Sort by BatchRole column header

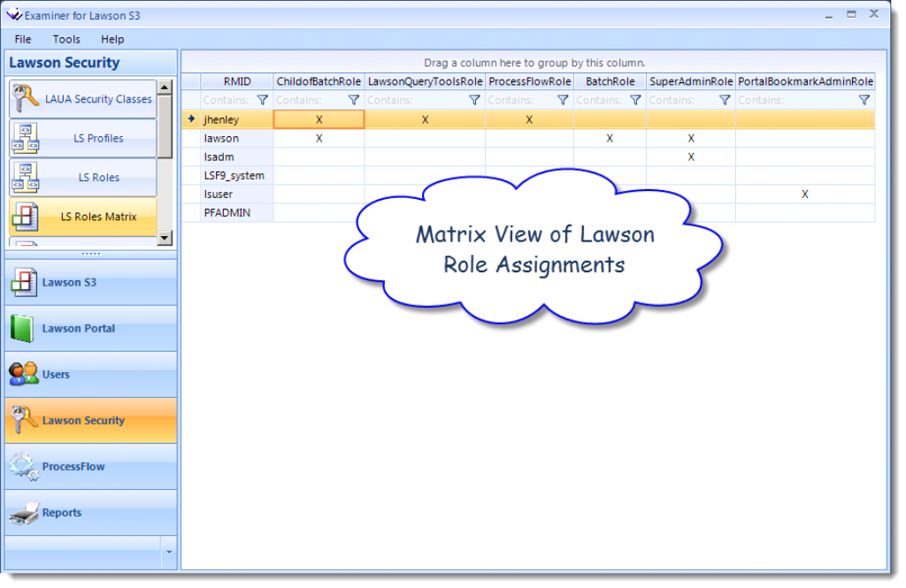click(x=610, y=81)
